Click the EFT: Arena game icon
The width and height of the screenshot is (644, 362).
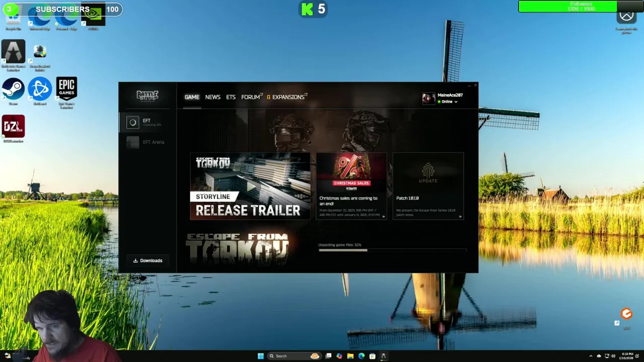[x=132, y=142]
